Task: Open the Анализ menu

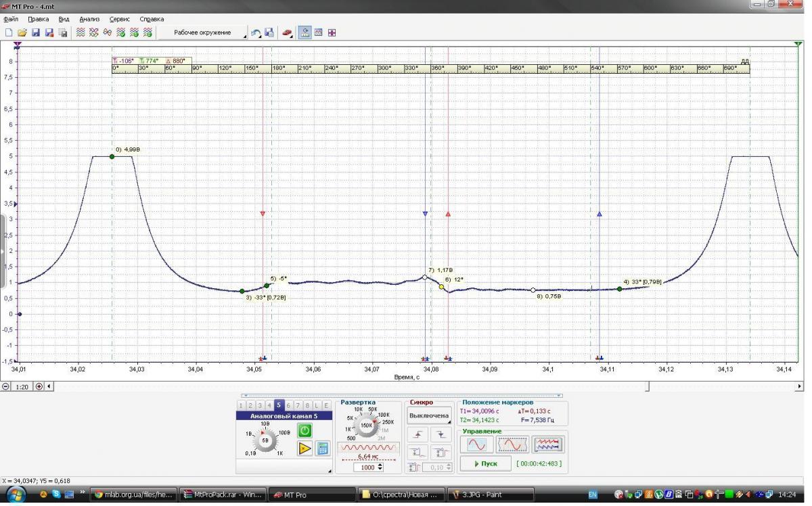Action: pos(89,19)
